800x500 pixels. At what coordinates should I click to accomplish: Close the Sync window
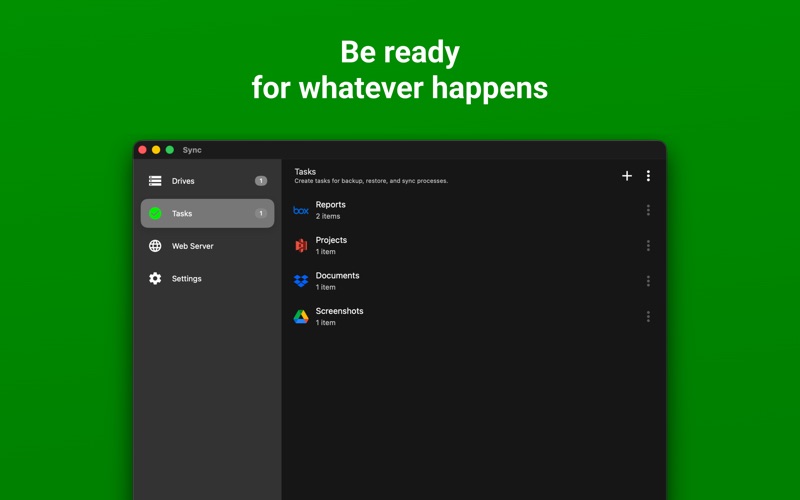[x=142, y=149]
